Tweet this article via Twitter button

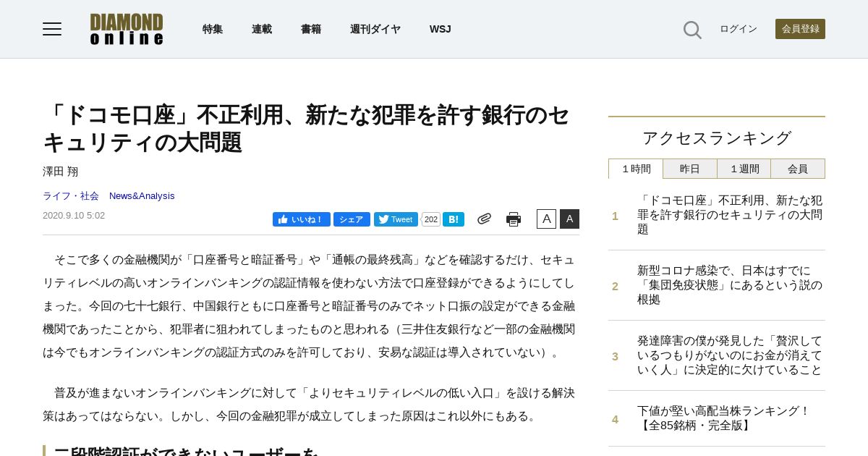tap(396, 219)
